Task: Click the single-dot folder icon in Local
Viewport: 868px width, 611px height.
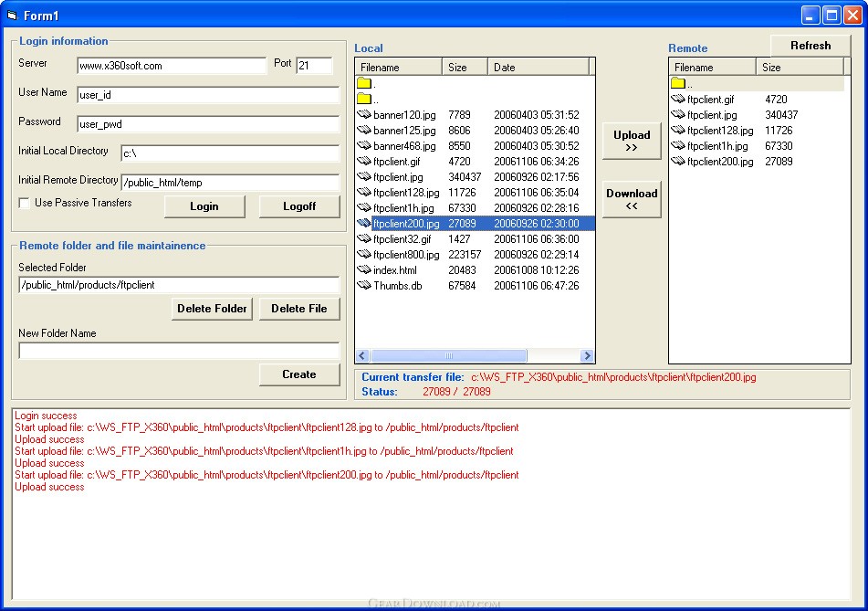Action: (363, 83)
